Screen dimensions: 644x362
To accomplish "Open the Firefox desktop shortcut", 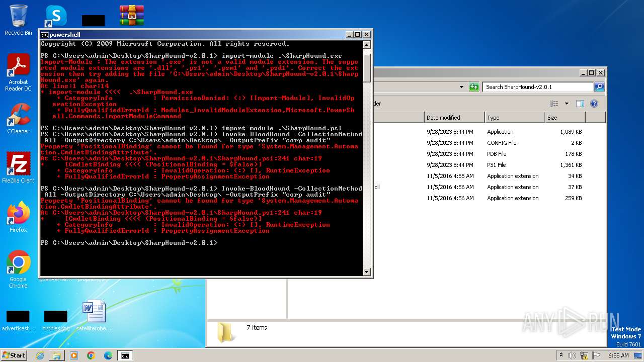I will [x=18, y=217].
